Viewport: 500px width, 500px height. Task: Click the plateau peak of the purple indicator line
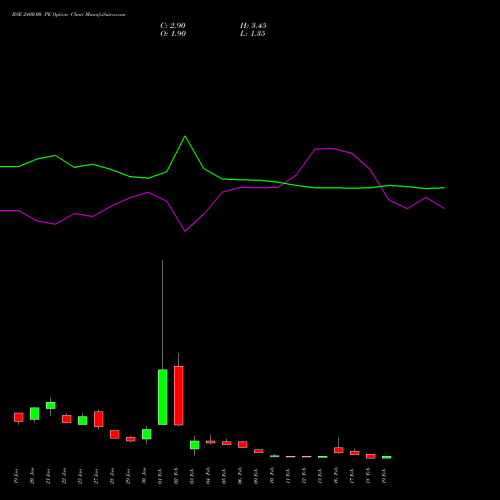[325, 149]
